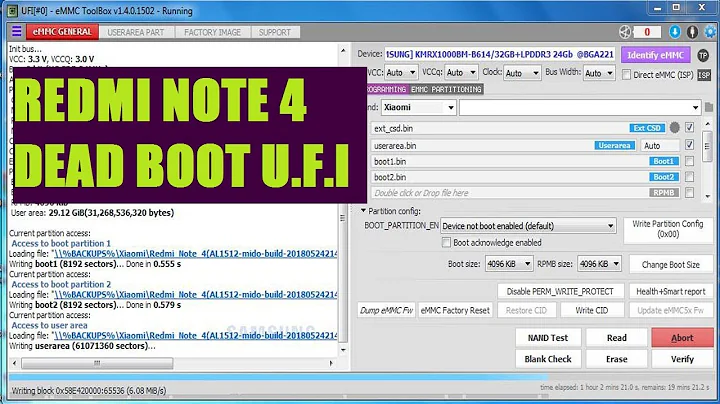This screenshot has height=404, width=720.
Task: Check Boot acknowledge enabled
Action: 446,242
